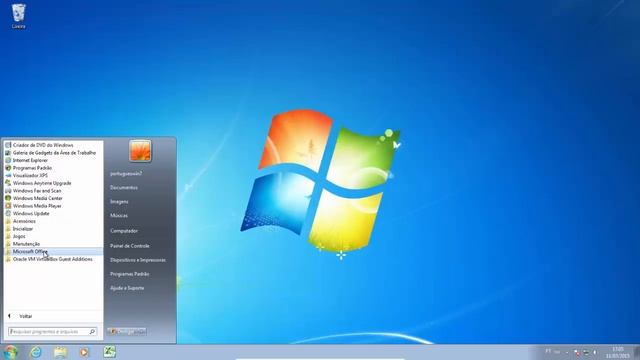Click the user account picture
This screenshot has width=640, height=360.
[140, 151]
